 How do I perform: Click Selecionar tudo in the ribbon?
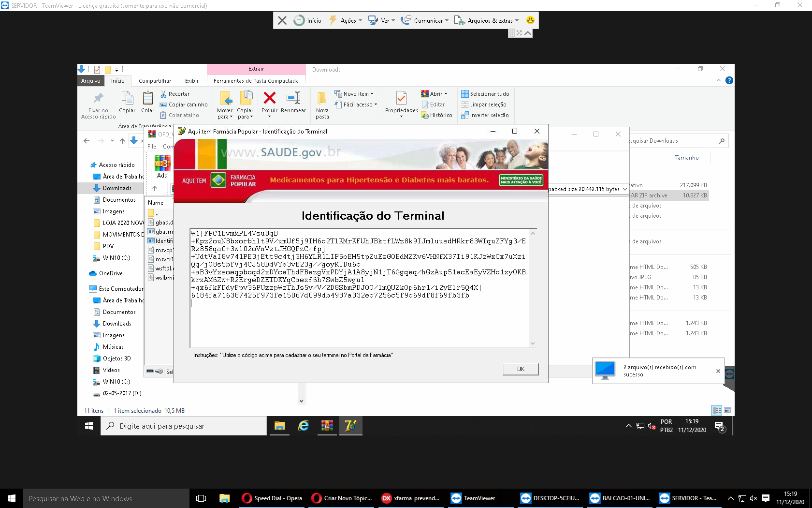tap(485, 94)
